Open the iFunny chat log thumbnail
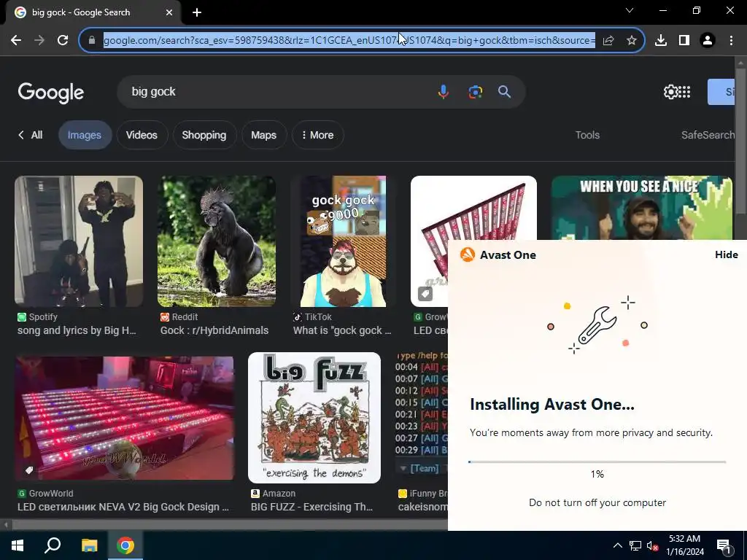Viewport: 747px width, 560px height. click(421, 418)
